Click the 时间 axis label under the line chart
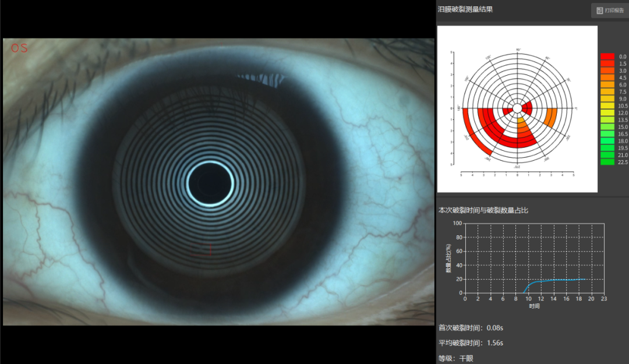The width and height of the screenshot is (629, 364). click(534, 306)
